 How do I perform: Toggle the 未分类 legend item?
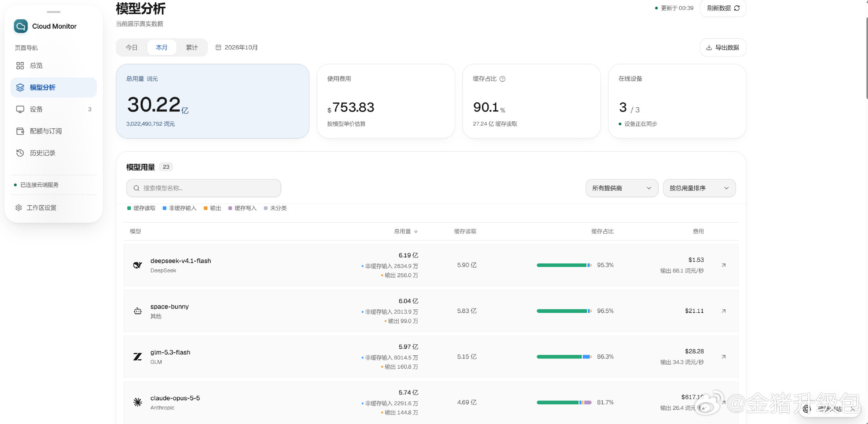[x=275, y=208]
